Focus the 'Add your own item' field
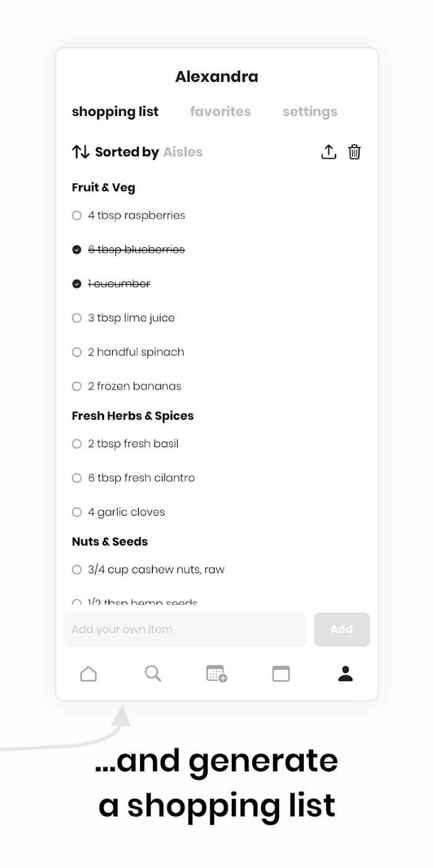Screen dimensions: 434x868 (185, 629)
